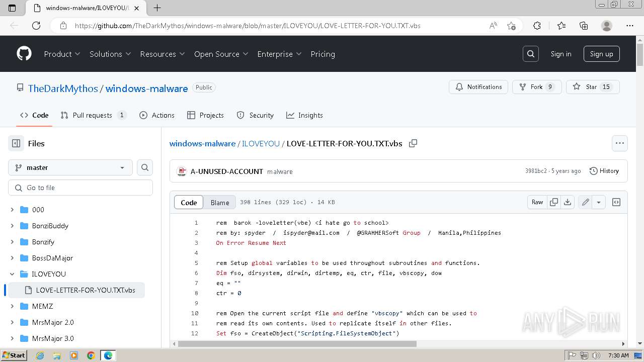Open the three-dot more file actions
Screen dimensions: 644x362
[x=620, y=143]
